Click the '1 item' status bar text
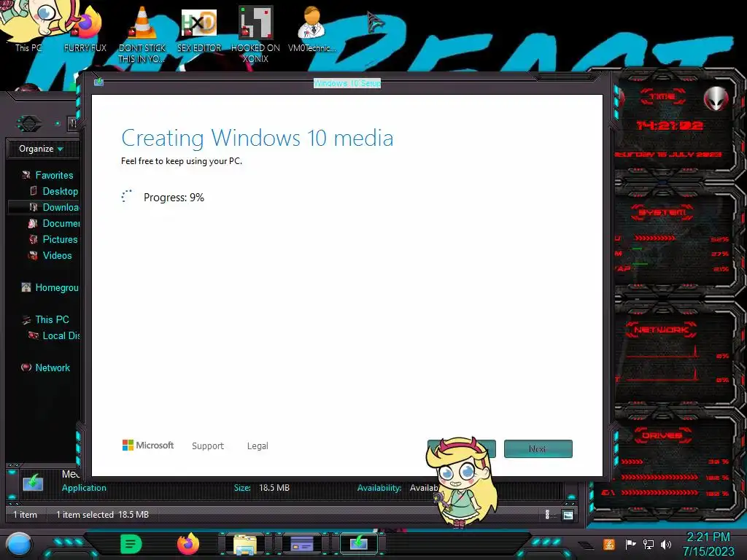The height and width of the screenshot is (560, 747). pyautogui.click(x=25, y=515)
